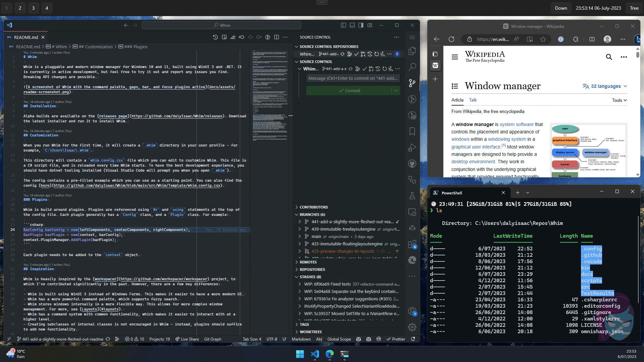Click the PowerShell taskbar icon

point(344,354)
